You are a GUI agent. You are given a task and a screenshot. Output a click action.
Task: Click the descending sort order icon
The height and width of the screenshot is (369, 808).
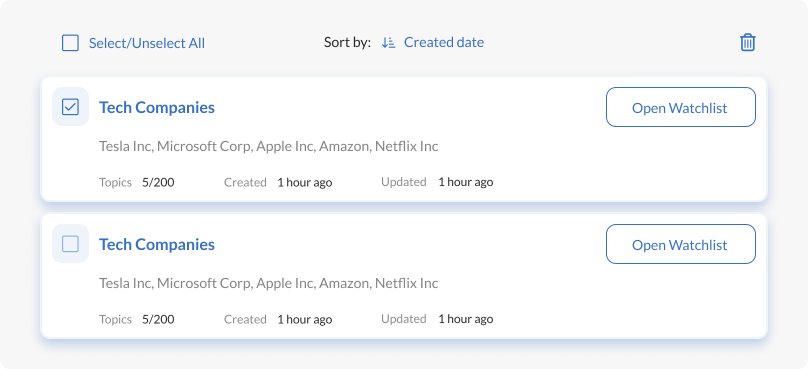pyautogui.click(x=388, y=43)
